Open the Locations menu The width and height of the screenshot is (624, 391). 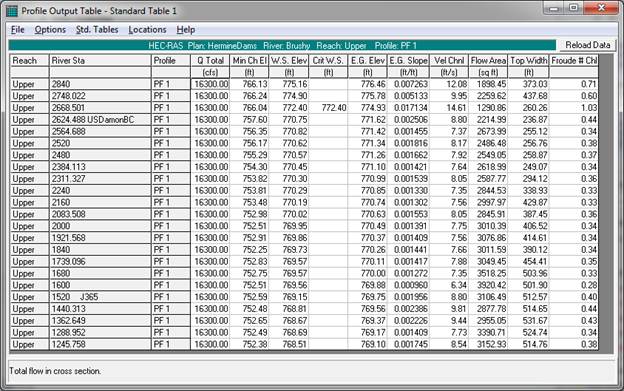pyautogui.click(x=147, y=30)
